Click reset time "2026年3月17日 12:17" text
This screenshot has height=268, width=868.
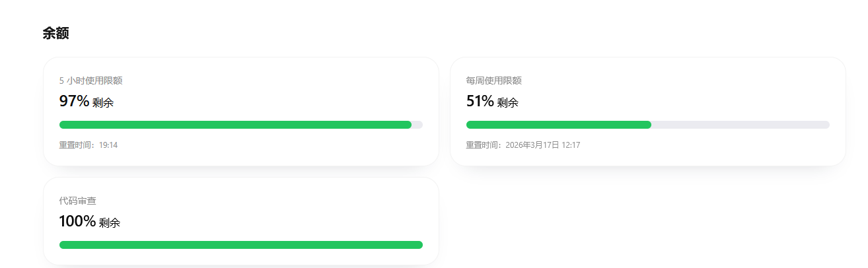[x=543, y=145]
